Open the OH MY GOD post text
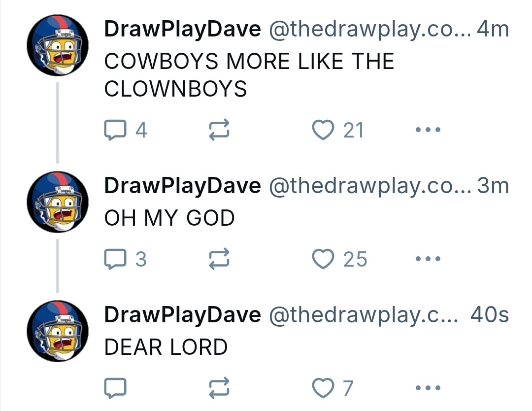The height and width of the screenshot is (411, 532). click(169, 218)
